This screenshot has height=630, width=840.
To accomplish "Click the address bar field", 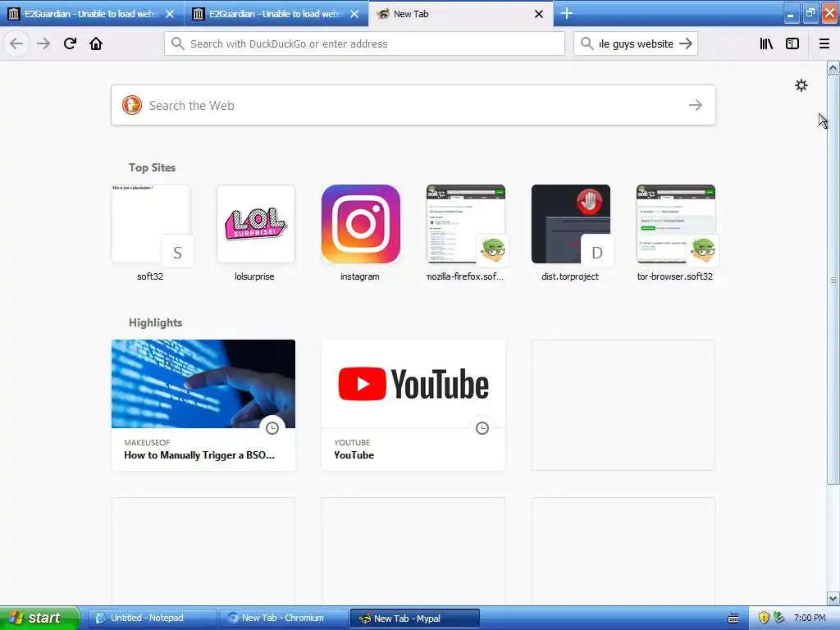I will click(364, 43).
